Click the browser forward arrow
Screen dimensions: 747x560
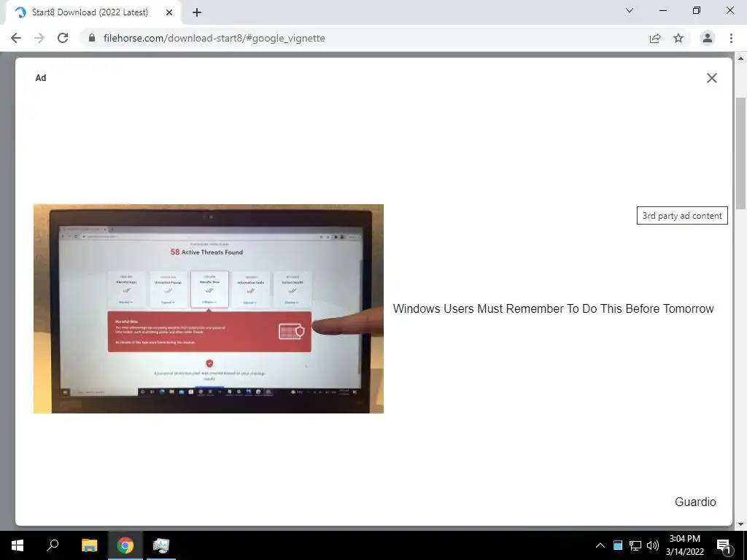click(x=39, y=38)
